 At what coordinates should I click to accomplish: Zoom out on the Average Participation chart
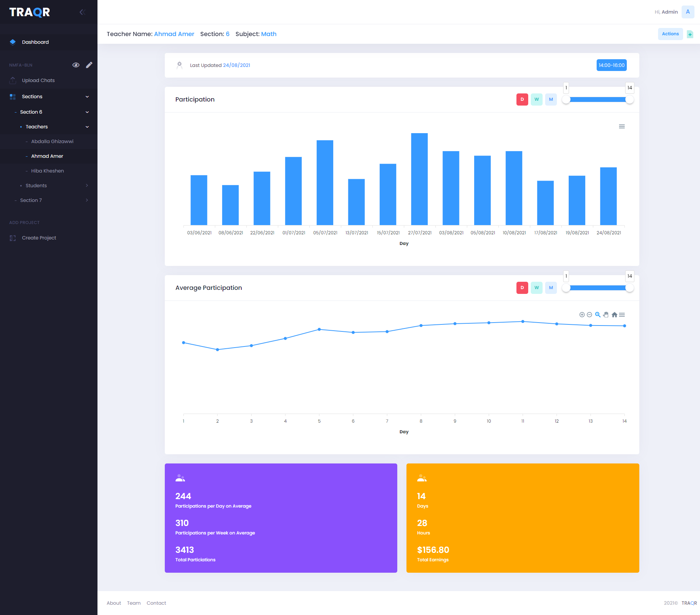click(589, 315)
